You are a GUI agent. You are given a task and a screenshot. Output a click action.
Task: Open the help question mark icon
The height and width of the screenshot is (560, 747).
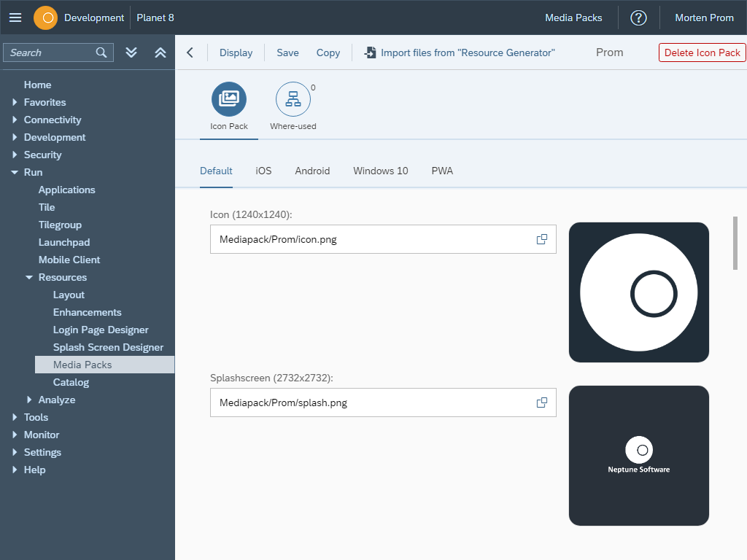click(x=638, y=17)
